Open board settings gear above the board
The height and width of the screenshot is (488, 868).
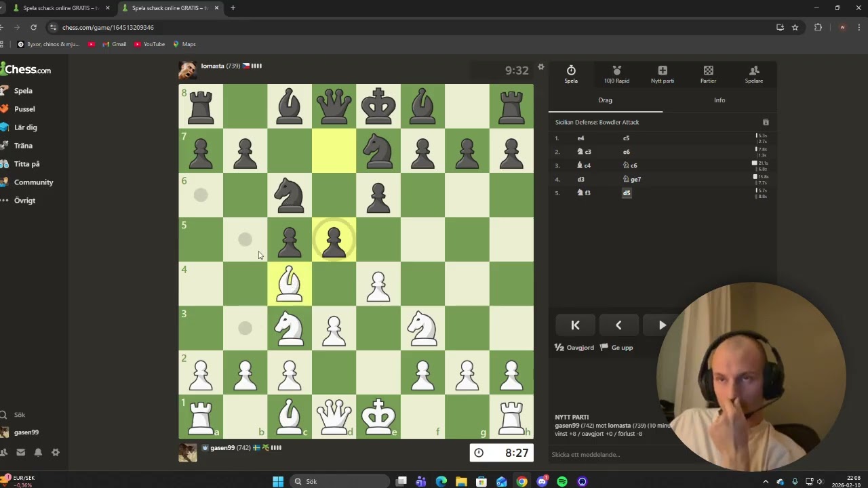[540, 67]
